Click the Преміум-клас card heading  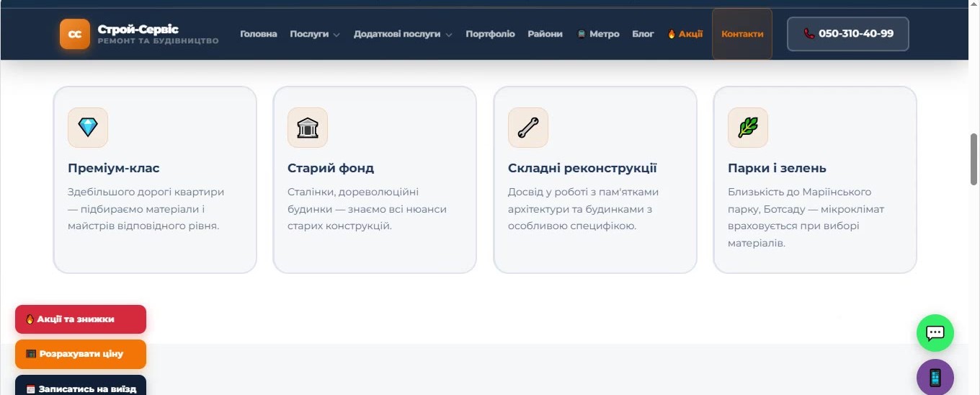[x=114, y=168]
